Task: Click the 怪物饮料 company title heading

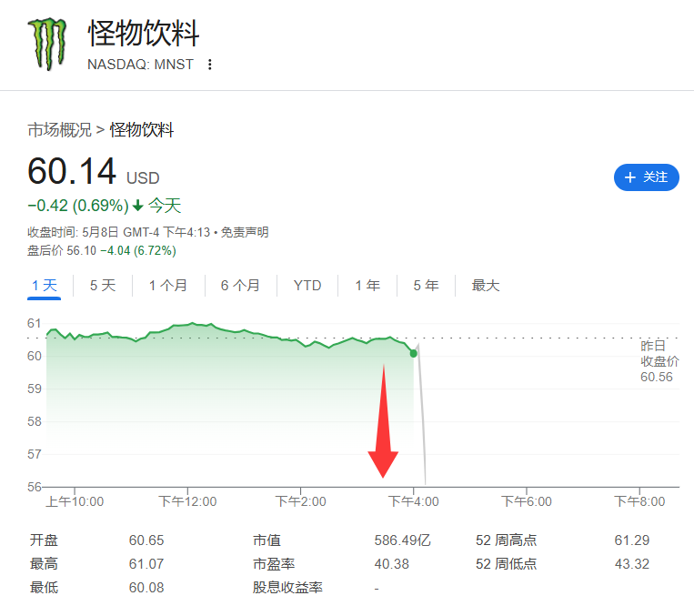Action: pyautogui.click(x=144, y=33)
